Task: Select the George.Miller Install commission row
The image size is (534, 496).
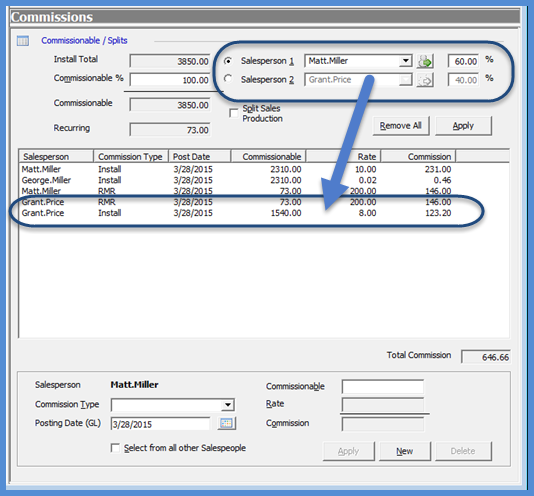Action: 236,180
